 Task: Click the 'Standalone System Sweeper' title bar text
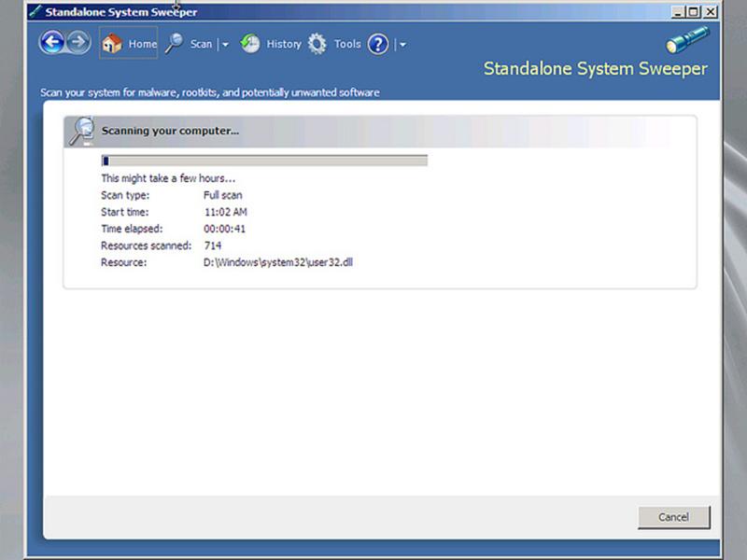tap(121, 12)
